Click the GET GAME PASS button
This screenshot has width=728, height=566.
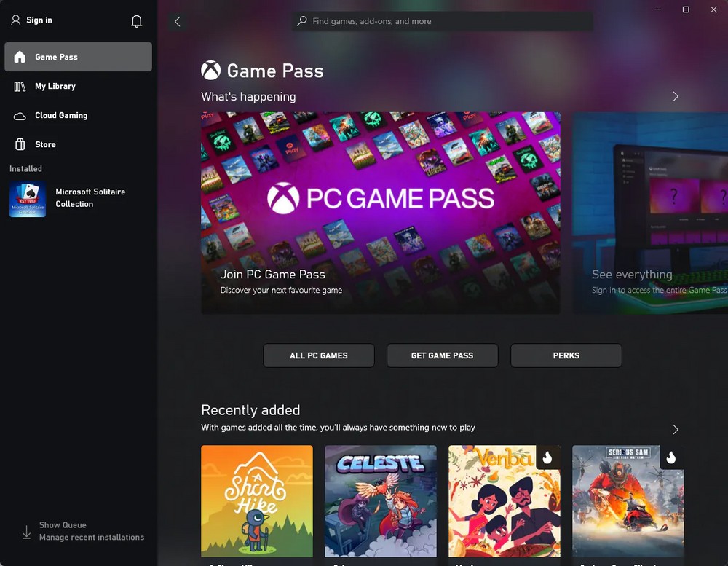tap(442, 355)
